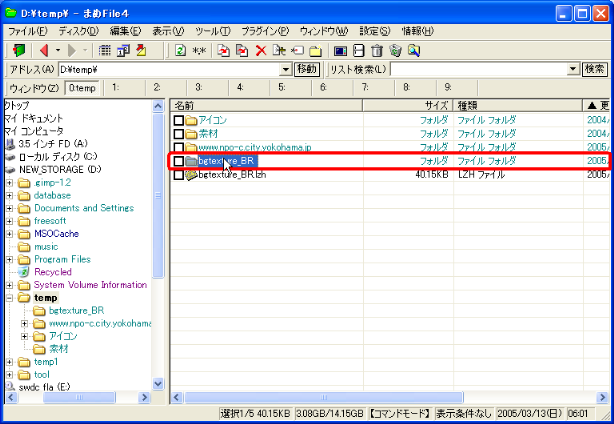The width and height of the screenshot is (614, 424).
Task: Click the *.* filter icon
Action: click(199, 50)
